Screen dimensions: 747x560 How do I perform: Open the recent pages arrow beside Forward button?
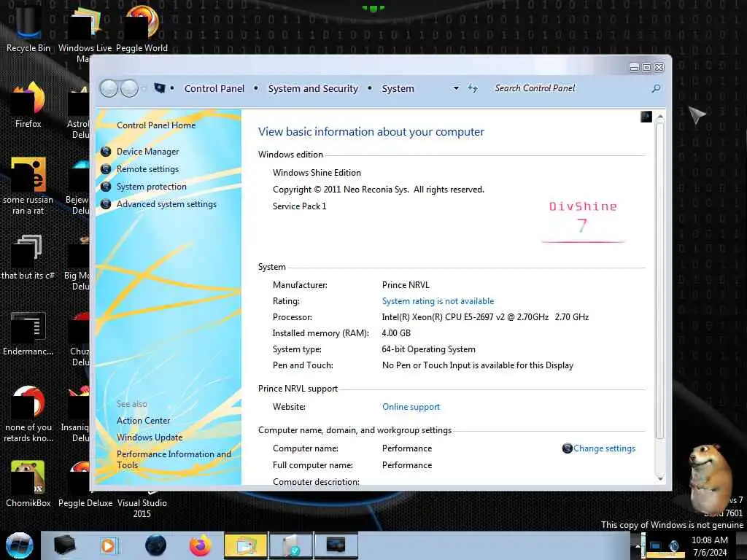144,88
